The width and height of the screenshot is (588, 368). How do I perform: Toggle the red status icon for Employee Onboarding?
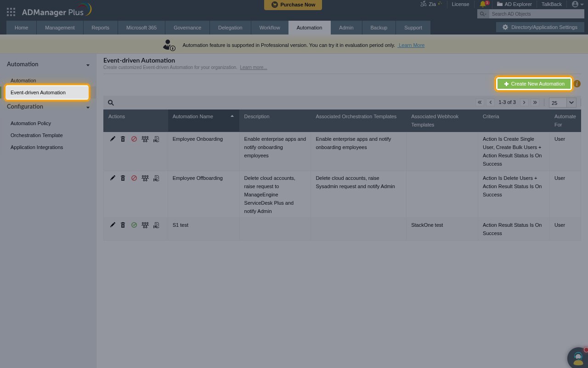(134, 139)
